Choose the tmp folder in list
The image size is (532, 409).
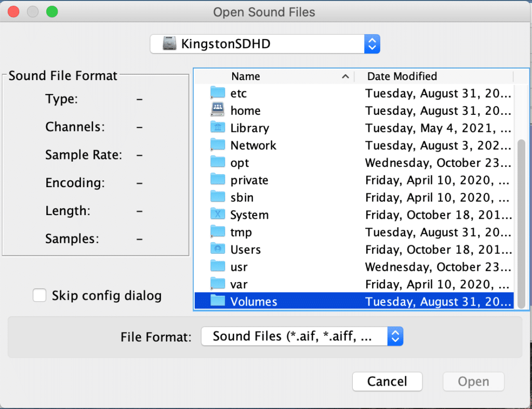coord(241,232)
